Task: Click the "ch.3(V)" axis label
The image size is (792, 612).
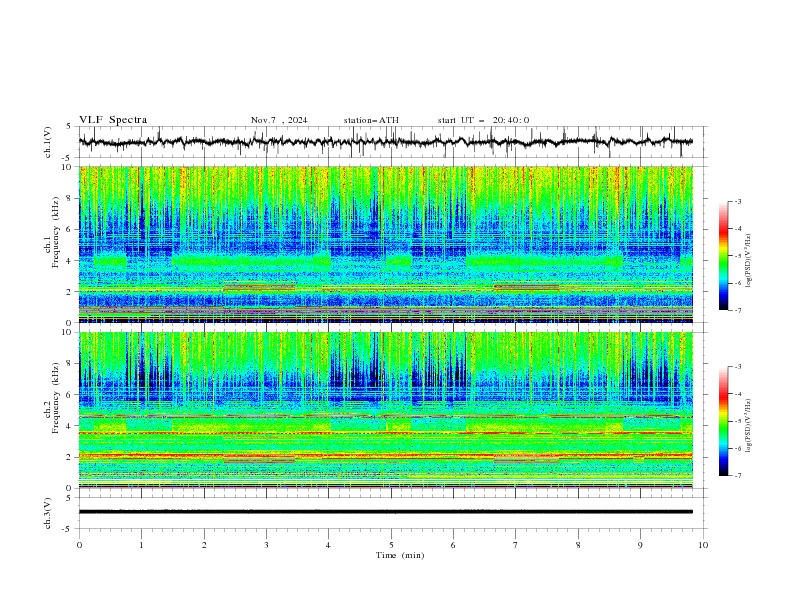Action: pyautogui.click(x=48, y=513)
